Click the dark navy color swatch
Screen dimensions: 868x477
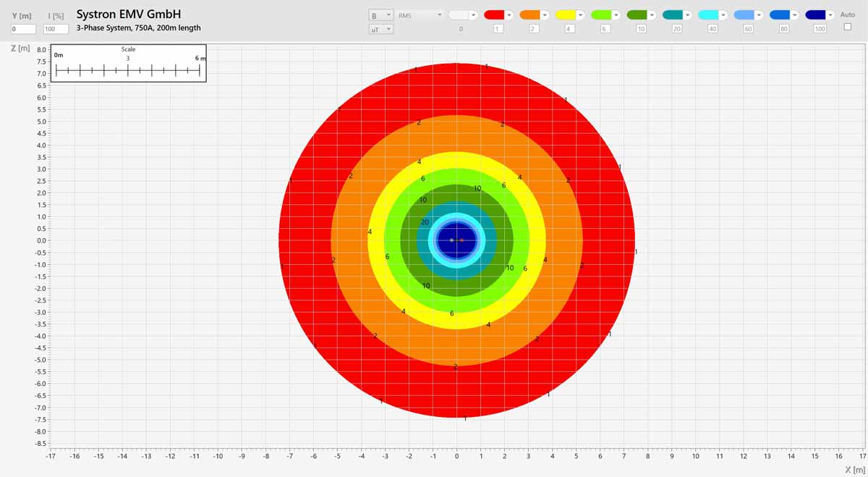pos(815,14)
